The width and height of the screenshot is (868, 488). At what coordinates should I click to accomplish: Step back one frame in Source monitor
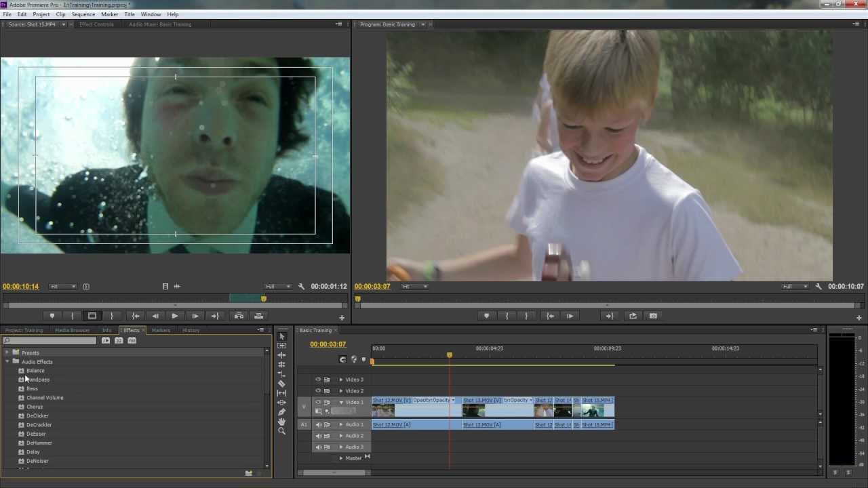click(x=155, y=316)
